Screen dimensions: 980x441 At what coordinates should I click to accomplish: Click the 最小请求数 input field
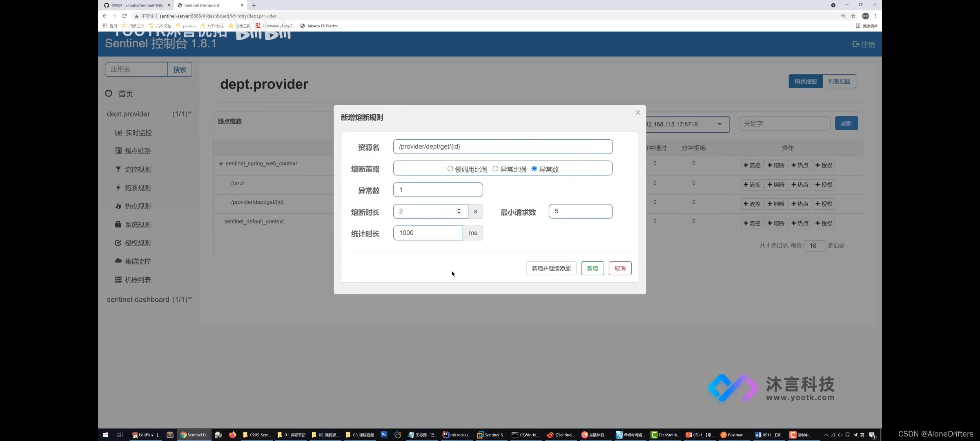coord(580,211)
